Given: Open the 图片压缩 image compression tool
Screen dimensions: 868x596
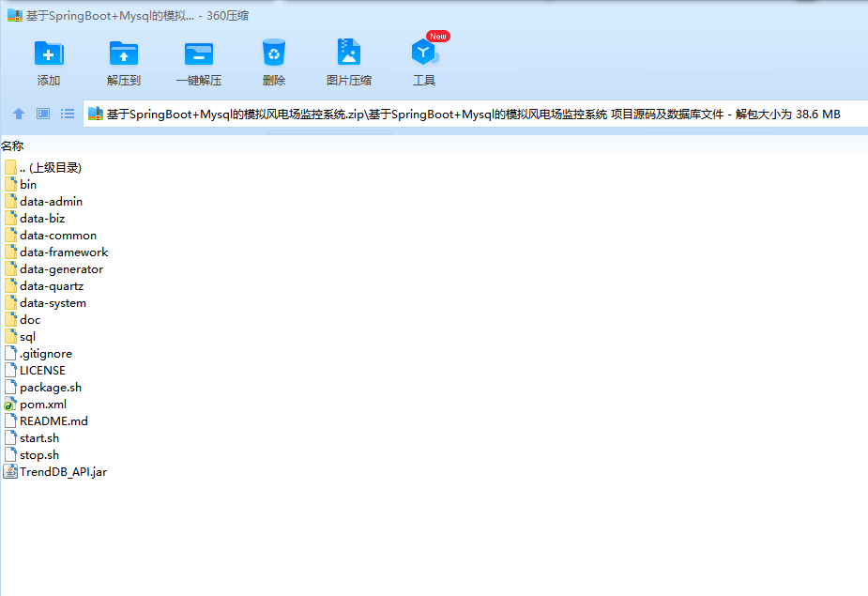Looking at the screenshot, I should (349, 53).
